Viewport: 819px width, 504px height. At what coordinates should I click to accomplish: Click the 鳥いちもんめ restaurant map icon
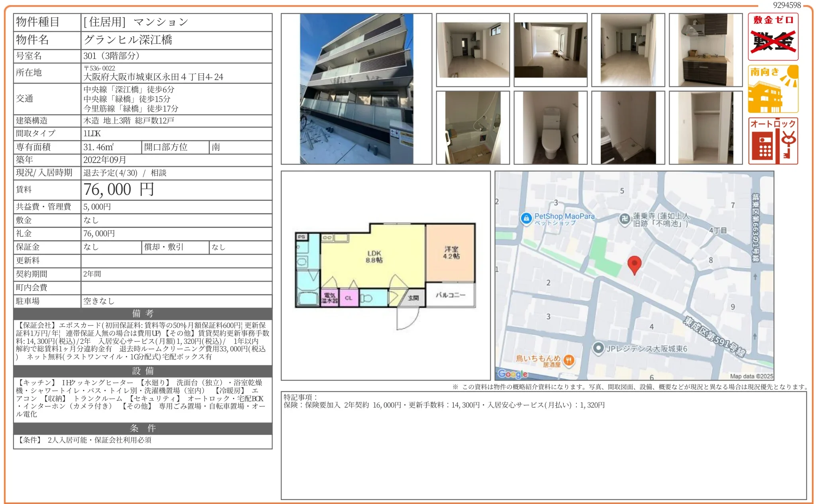(569, 360)
